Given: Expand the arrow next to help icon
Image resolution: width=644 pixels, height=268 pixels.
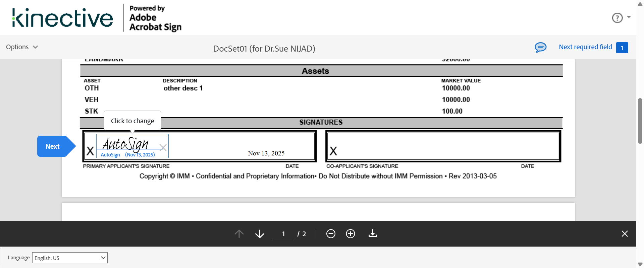Looking at the screenshot, I should [x=629, y=17].
